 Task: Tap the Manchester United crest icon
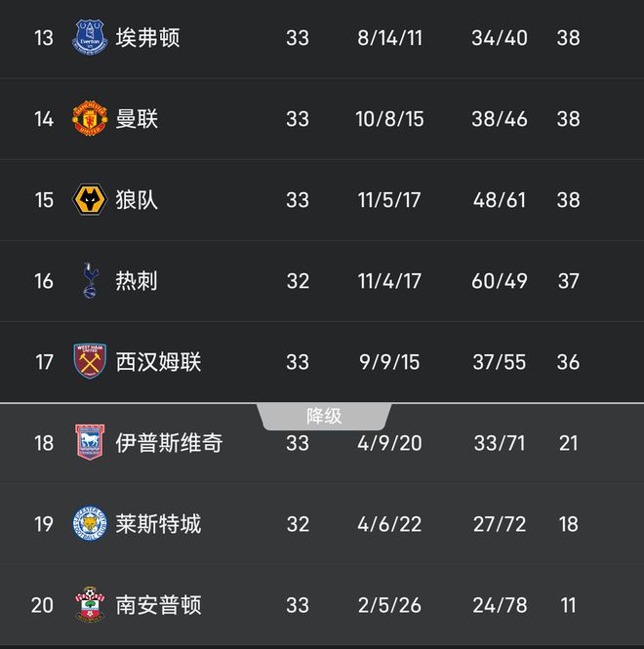90,118
